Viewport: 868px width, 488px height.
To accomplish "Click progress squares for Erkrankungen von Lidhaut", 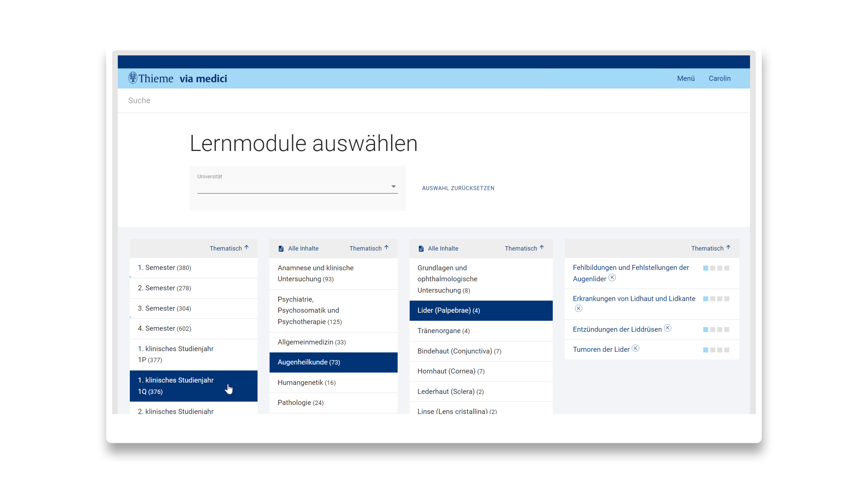I will click(716, 299).
